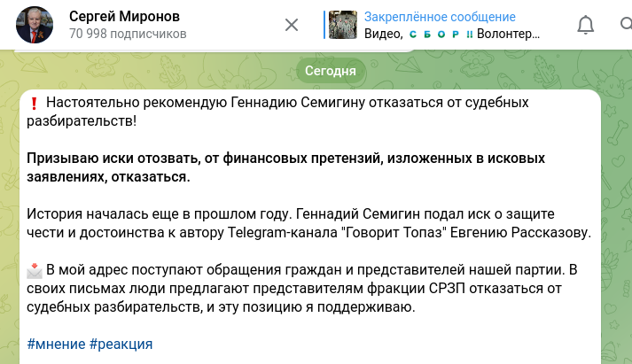Toggle channel notifications with the bell icon
The width and height of the screenshot is (632, 364).
585,25
